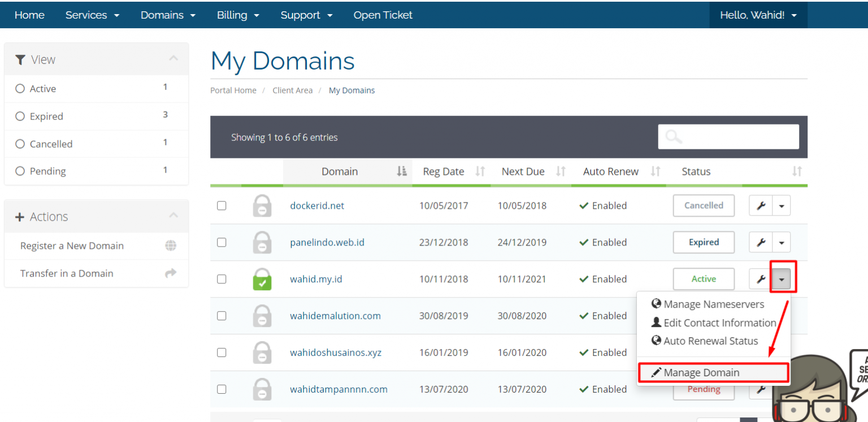Collapse the View panel chevron
The height and width of the screenshot is (422, 868).
point(173,58)
